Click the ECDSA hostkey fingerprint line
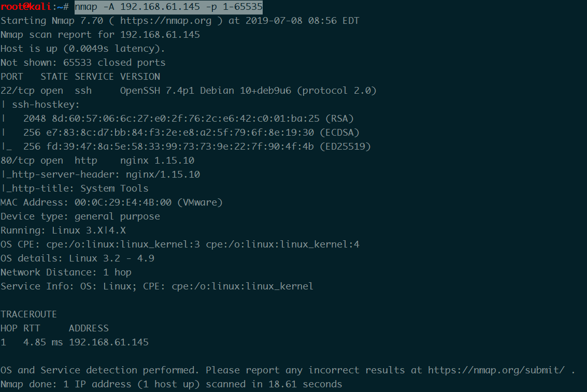 191,133
